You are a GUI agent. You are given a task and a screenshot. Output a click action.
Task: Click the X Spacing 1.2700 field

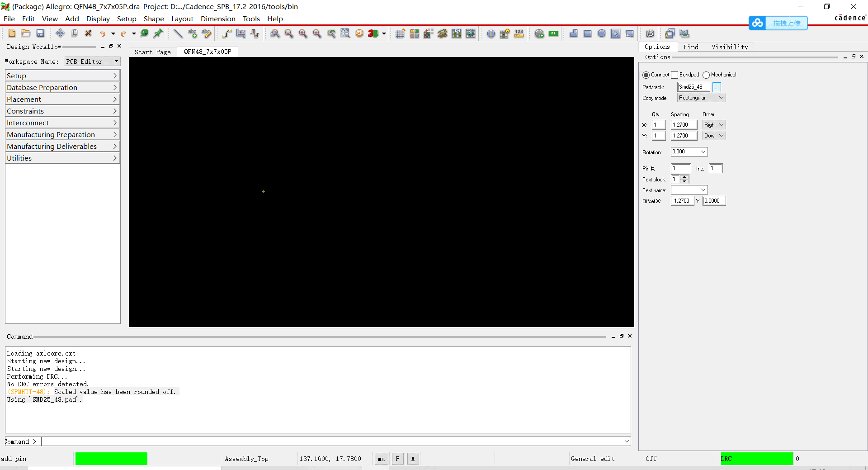coord(684,125)
